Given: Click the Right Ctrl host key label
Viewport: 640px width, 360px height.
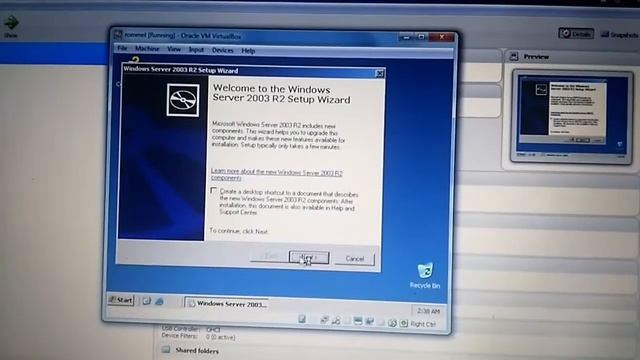Looking at the screenshot, I should (x=423, y=324).
